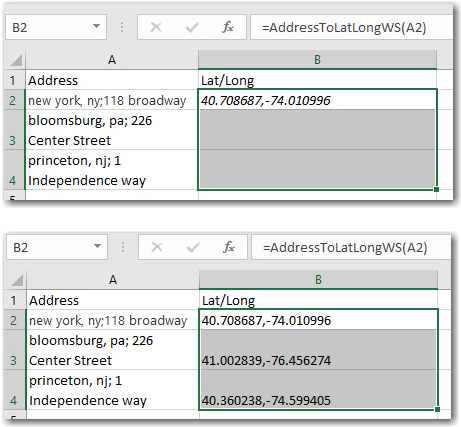Viewport: 461px width, 427px height.
Task: Open Insert Function fx in bottom formula bar
Action: tap(229, 247)
